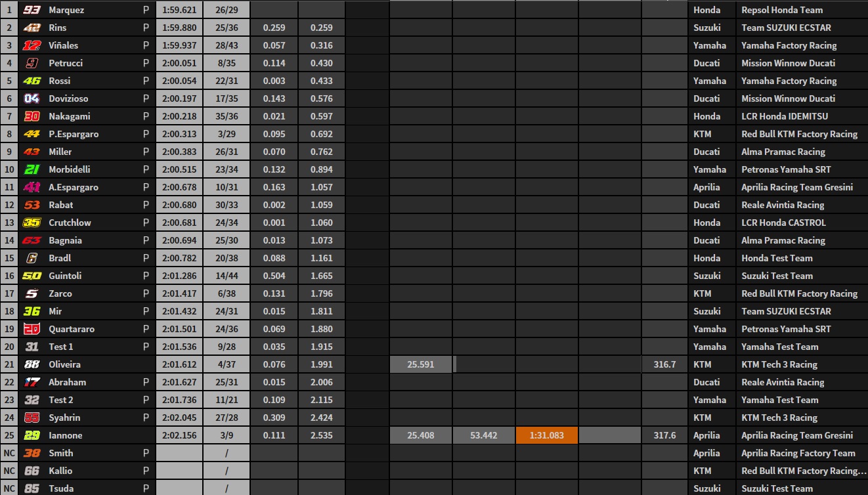
Task: Select rider name Kallio
Action: (60, 471)
